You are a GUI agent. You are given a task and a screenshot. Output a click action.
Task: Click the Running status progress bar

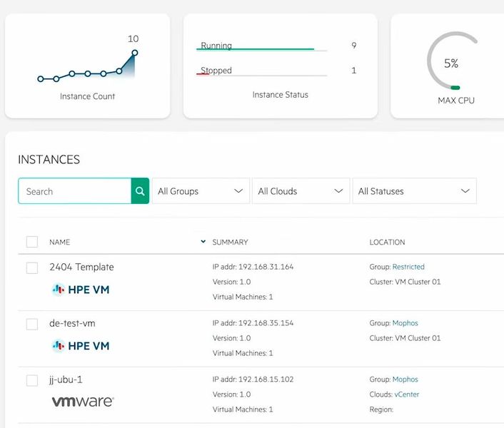[262, 49]
